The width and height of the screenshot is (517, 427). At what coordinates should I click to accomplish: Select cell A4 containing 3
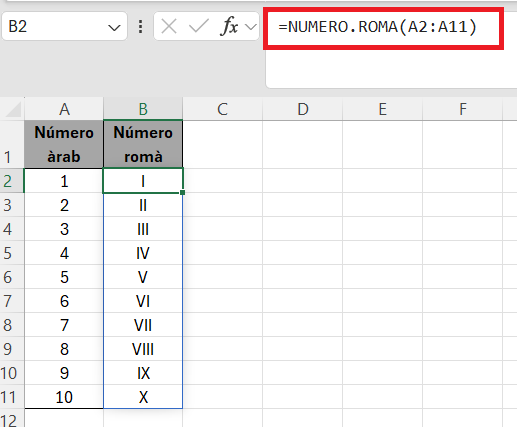tap(64, 229)
